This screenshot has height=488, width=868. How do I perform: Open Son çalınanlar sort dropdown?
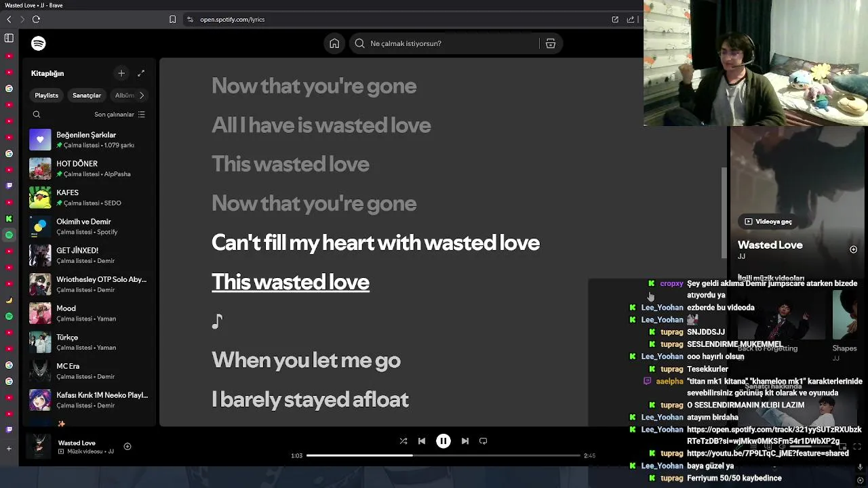[120, 115]
